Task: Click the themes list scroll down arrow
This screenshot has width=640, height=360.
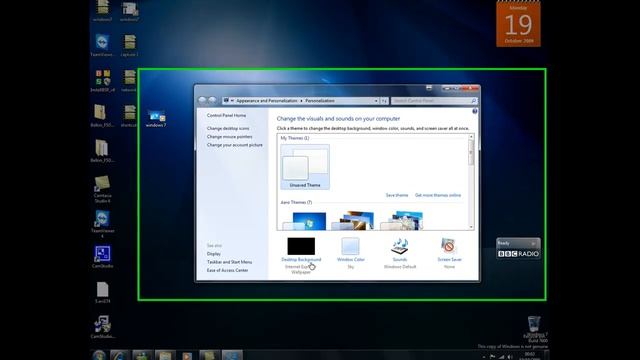Action: (x=471, y=227)
